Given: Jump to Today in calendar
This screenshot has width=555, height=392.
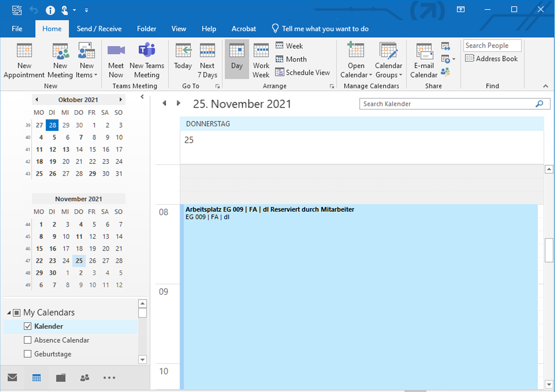Looking at the screenshot, I should click(x=183, y=60).
